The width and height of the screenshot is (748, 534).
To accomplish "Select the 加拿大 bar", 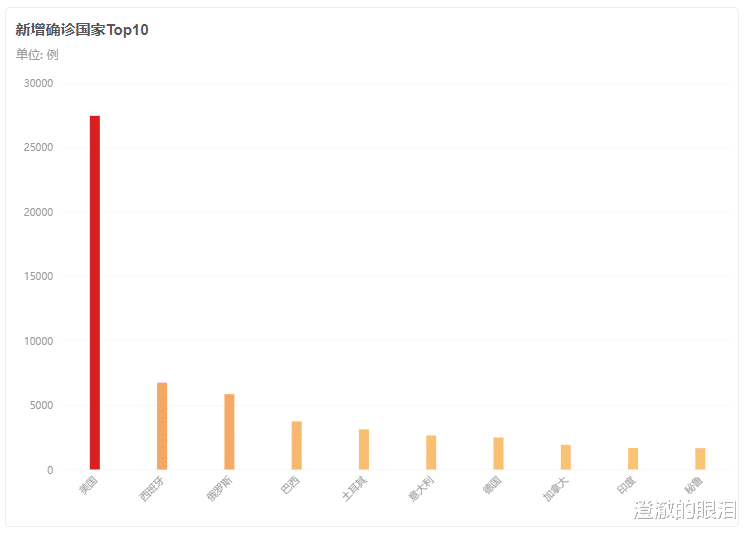I will pos(566,457).
